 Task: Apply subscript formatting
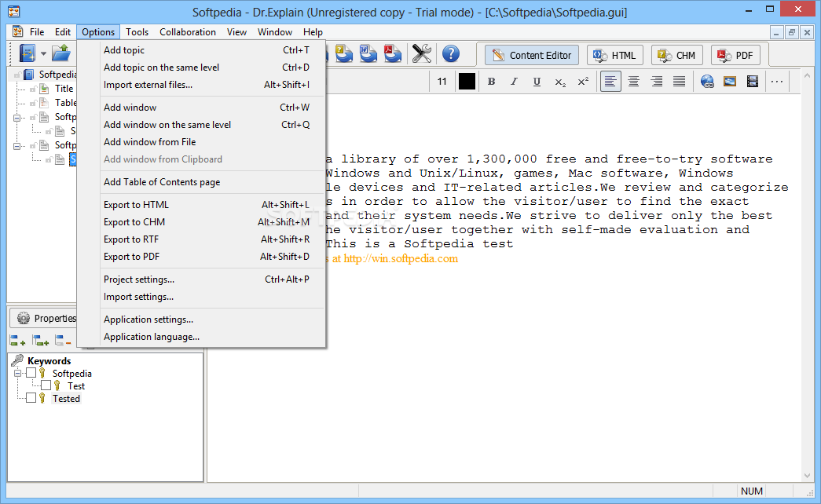pos(559,82)
